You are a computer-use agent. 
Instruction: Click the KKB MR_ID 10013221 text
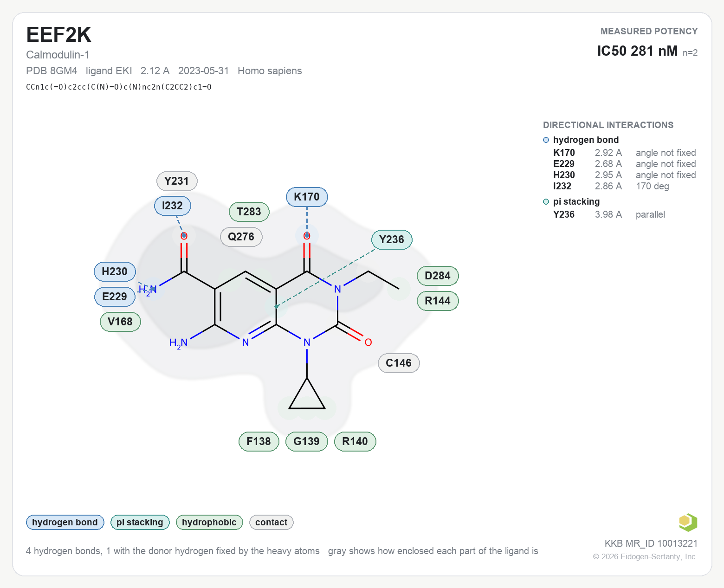[651, 543]
